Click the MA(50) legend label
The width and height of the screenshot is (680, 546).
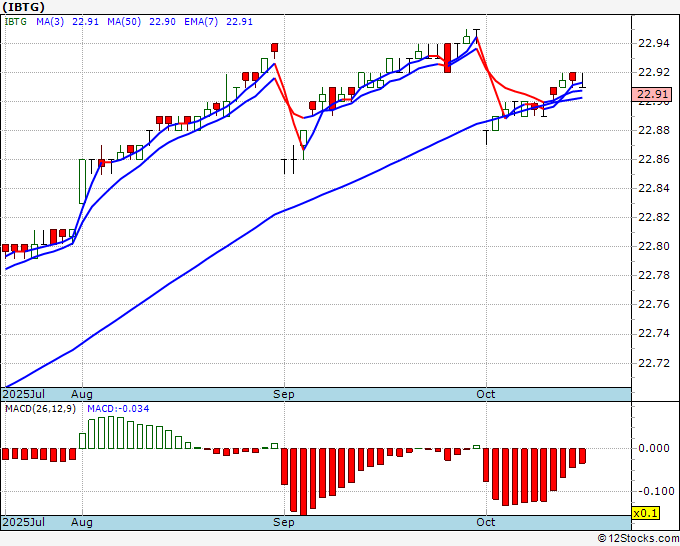[x=124, y=22]
